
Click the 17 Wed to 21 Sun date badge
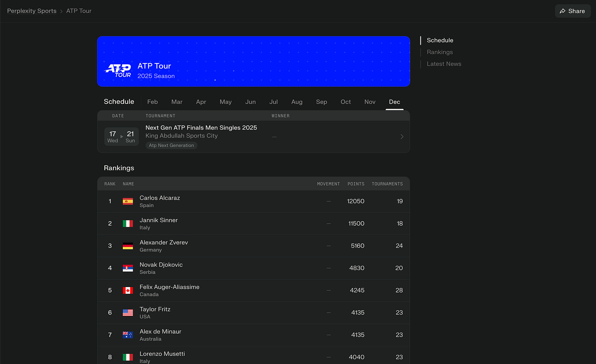pyautogui.click(x=122, y=137)
